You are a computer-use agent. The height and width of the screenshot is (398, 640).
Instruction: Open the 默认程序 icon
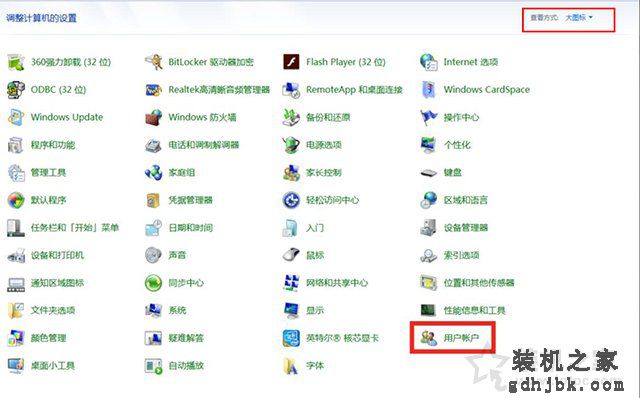coord(16,200)
